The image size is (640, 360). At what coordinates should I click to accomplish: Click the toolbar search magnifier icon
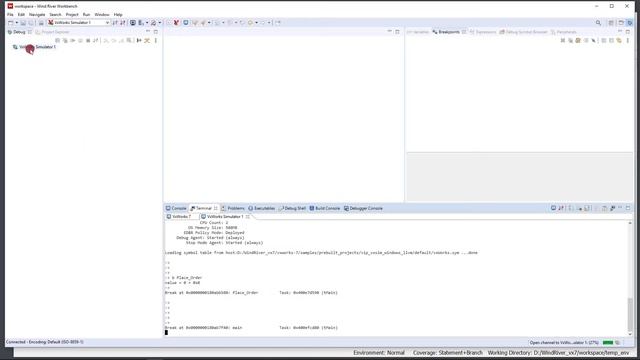coord(598,23)
